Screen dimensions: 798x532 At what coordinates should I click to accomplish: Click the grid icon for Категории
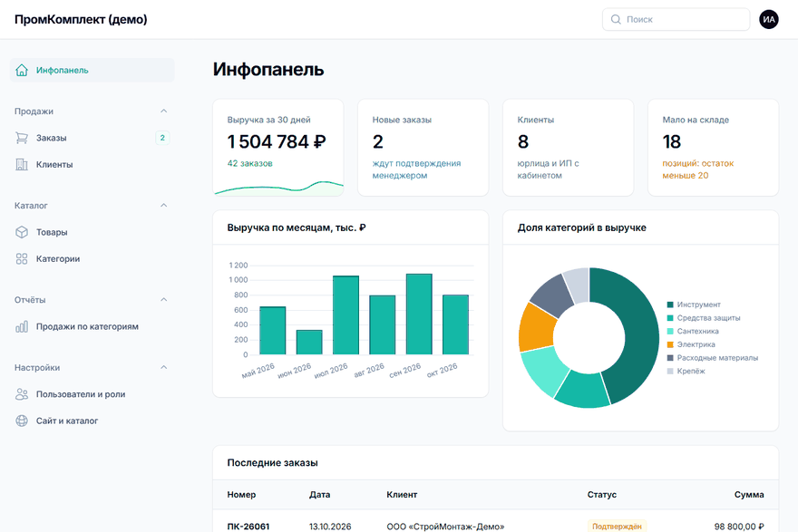pyautogui.click(x=22, y=259)
